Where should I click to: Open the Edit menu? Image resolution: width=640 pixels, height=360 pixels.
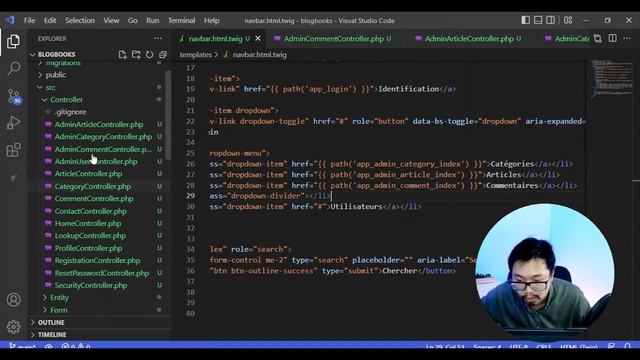click(50, 20)
